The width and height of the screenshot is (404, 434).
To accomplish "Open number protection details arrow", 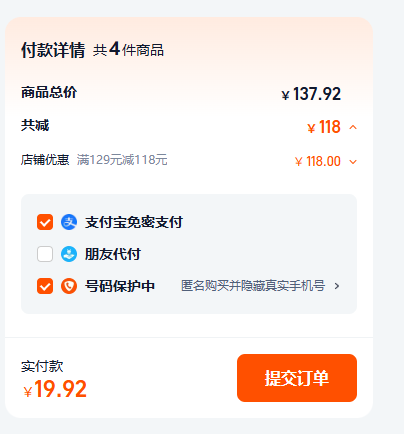I will pyautogui.click(x=337, y=286).
